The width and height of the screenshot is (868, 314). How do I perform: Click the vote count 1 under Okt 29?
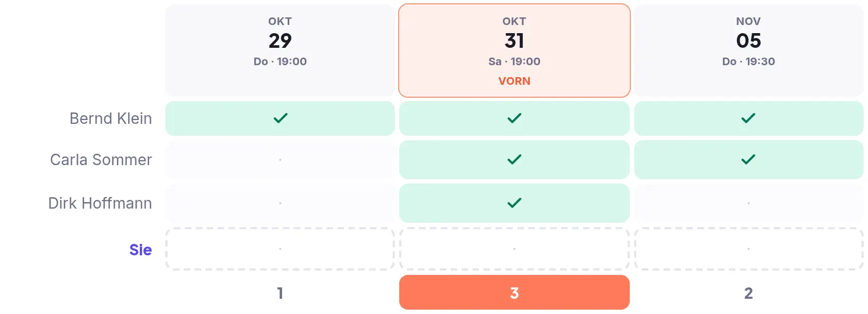coord(280,293)
